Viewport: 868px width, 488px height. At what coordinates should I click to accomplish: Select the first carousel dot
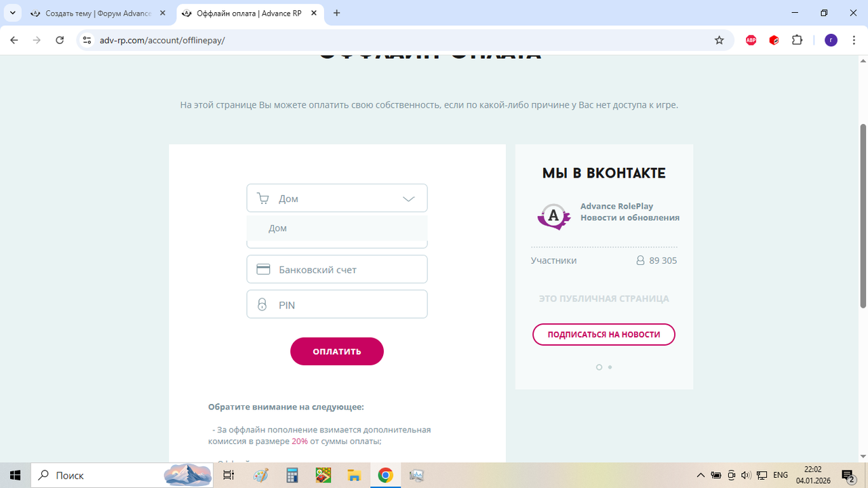pyautogui.click(x=599, y=367)
